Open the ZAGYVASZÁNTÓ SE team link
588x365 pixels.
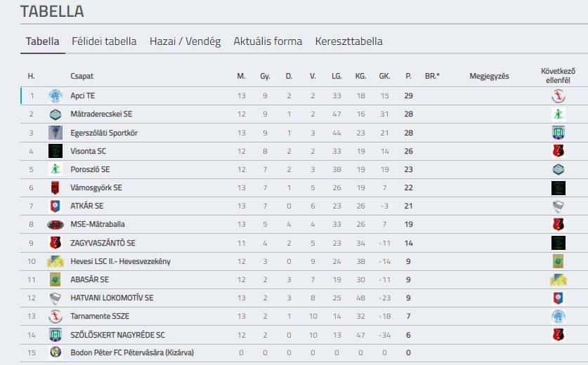click(103, 243)
